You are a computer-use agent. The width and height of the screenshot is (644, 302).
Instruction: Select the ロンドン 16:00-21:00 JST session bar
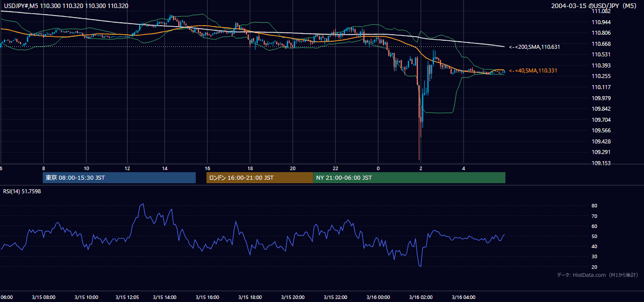click(x=260, y=178)
